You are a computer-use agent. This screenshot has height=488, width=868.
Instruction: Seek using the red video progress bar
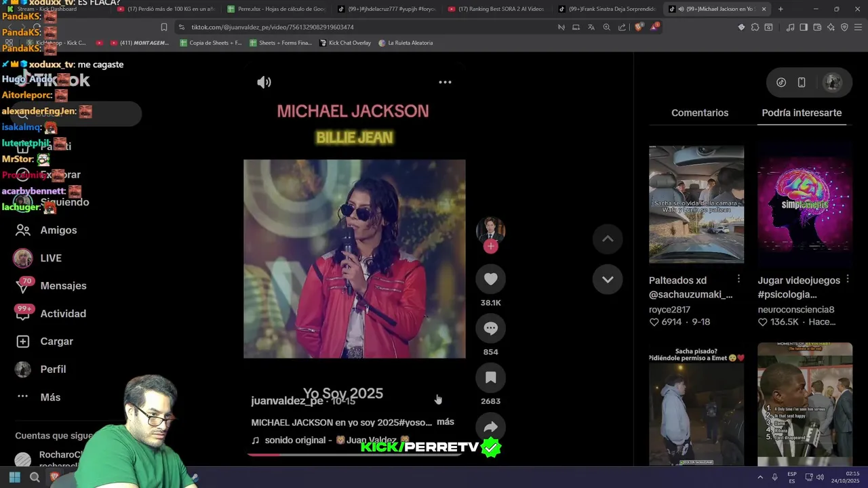[x=355, y=455]
